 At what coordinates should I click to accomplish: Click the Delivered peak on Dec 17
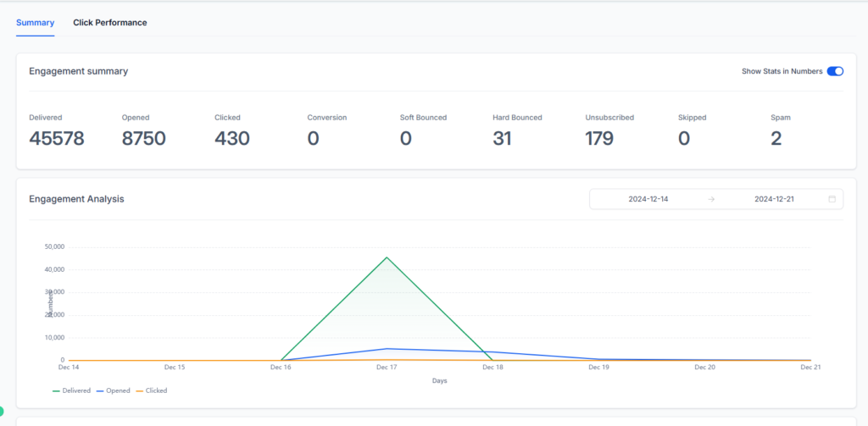[x=387, y=257]
